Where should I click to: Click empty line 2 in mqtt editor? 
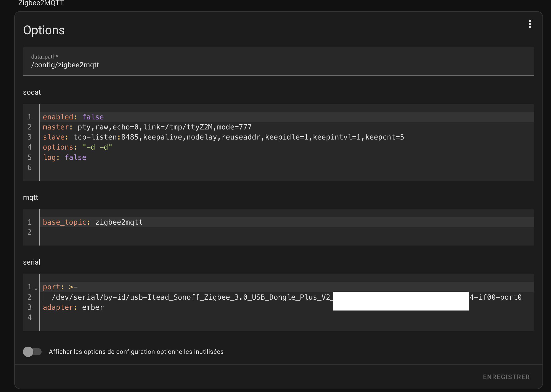click(155, 232)
